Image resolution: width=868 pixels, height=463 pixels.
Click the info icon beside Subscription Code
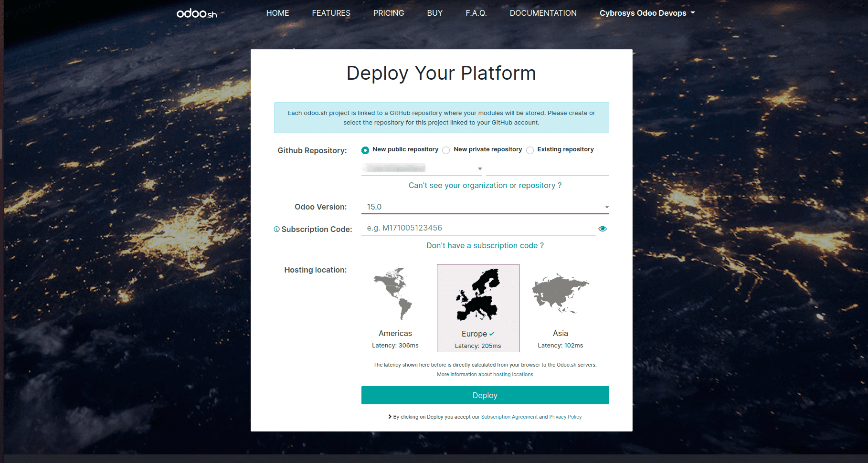pos(276,229)
